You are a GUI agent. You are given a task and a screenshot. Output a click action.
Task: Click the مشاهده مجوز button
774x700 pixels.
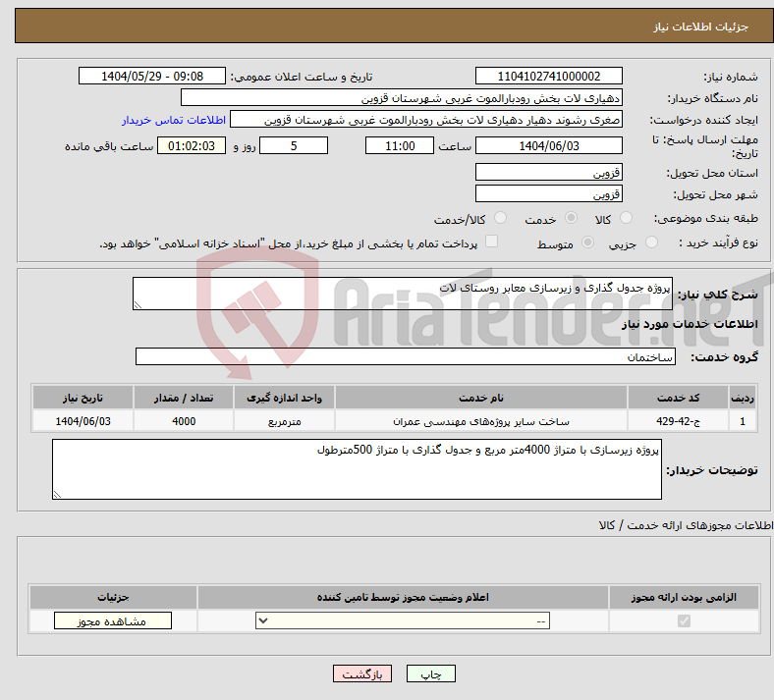pyautogui.click(x=113, y=620)
